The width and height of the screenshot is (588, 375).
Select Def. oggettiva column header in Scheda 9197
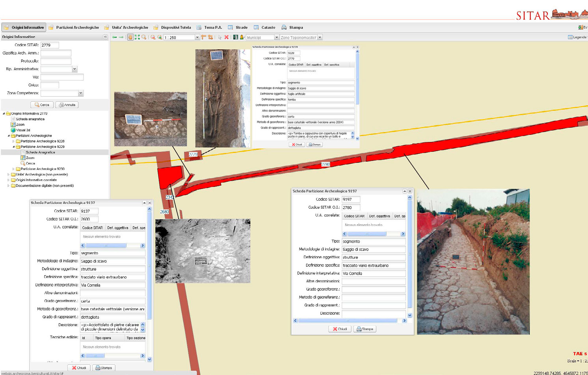click(x=380, y=216)
